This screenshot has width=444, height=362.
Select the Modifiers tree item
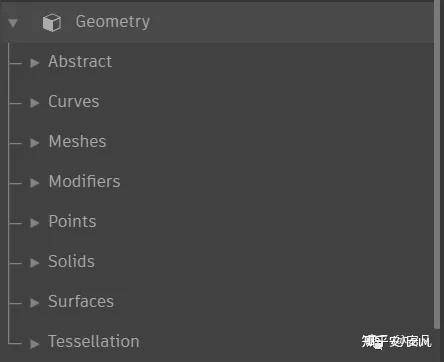point(84,182)
